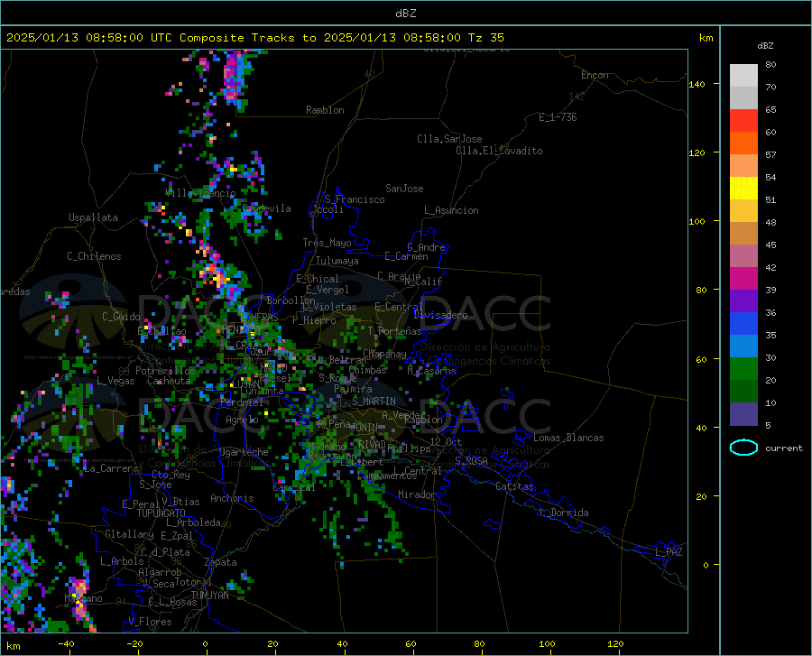This screenshot has width=812, height=656.
Task: Click the Tulumaya map label
Action: 337,261
